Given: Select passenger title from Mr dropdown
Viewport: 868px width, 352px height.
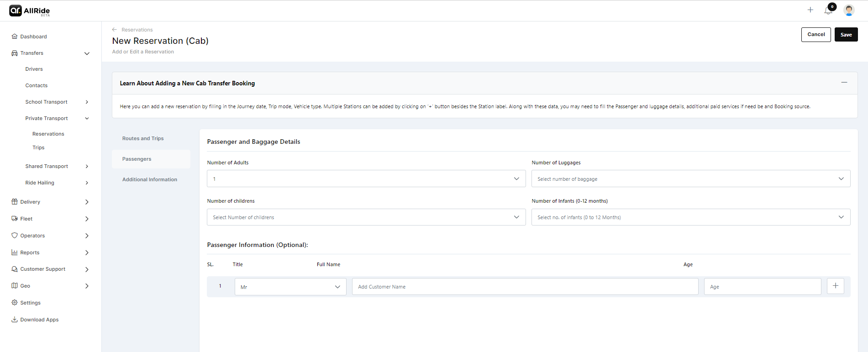Looking at the screenshot, I should coord(290,287).
